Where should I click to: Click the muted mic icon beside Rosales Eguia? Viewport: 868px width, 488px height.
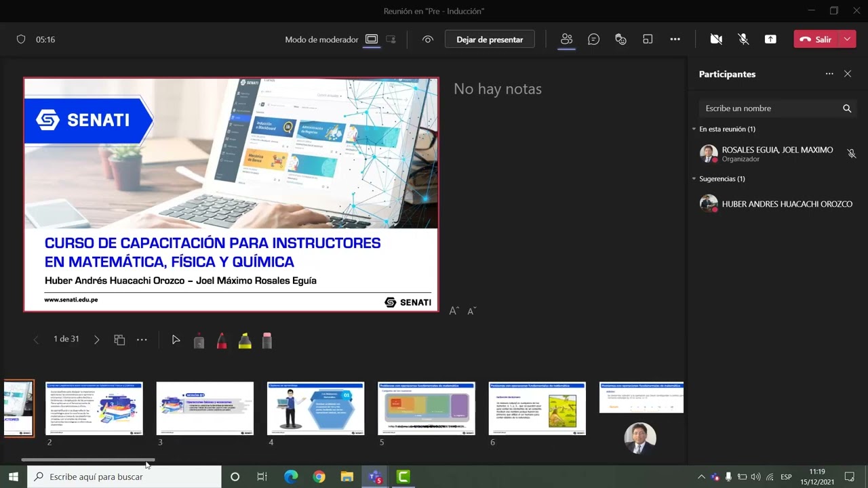(x=852, y=154)
